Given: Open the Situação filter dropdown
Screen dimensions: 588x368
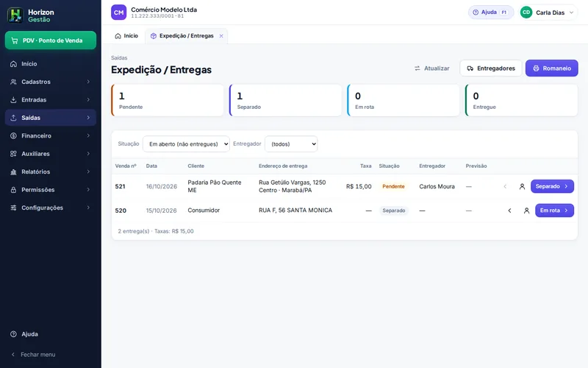Looking at the screenshot, I should 186,144.
